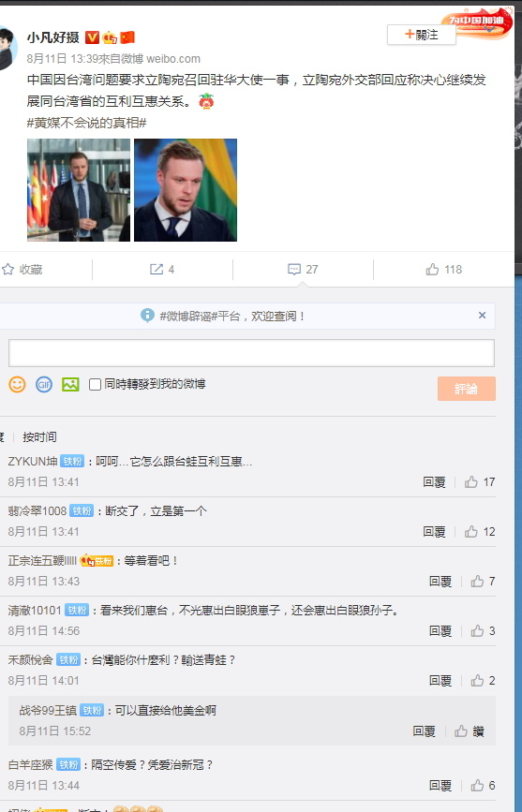
Task: Open the first photo with flags background
Action: tap(79, 190)
